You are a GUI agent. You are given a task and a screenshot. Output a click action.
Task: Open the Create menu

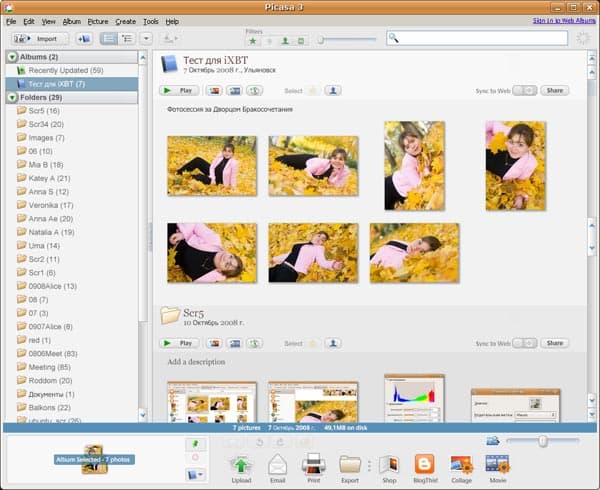point(126,22)
